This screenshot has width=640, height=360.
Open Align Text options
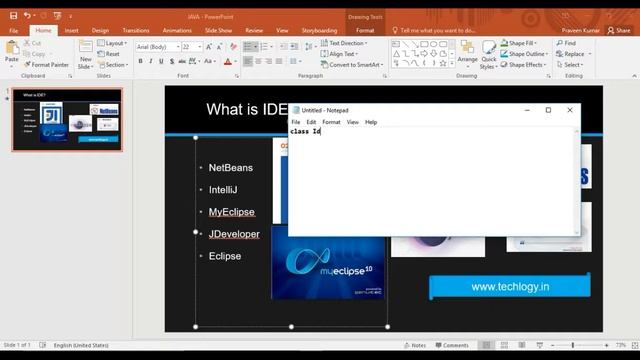[x=340, y=54]
